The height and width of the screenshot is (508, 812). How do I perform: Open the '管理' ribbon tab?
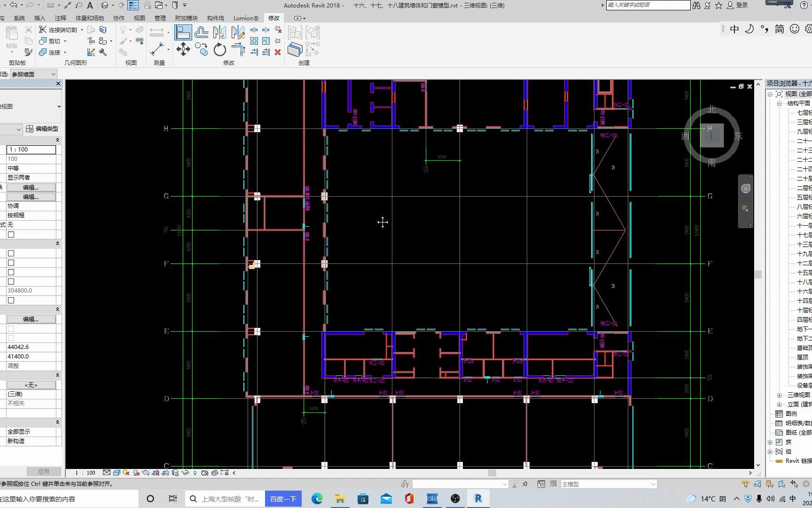pyautogui.click(x=160, y=18)
